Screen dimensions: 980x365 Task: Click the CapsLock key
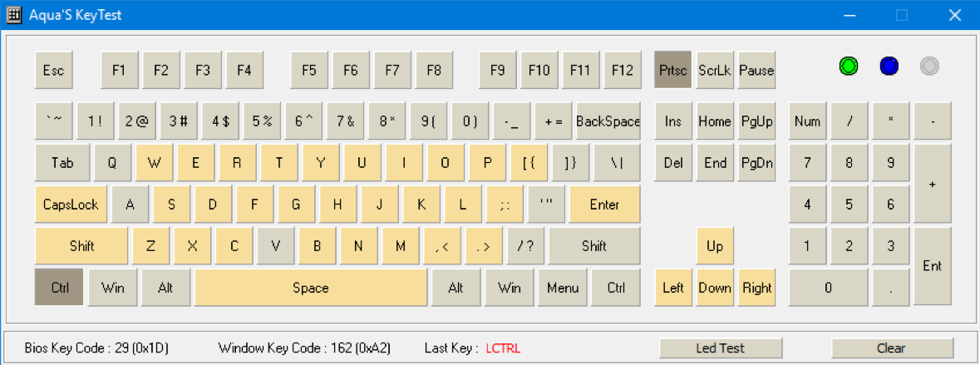click(x=71, y=205)
